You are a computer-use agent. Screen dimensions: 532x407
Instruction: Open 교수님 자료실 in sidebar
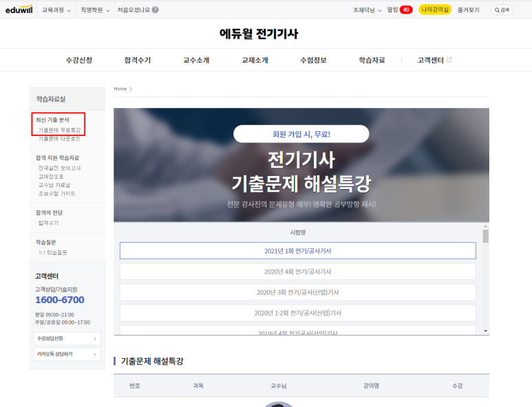(54, 185)
